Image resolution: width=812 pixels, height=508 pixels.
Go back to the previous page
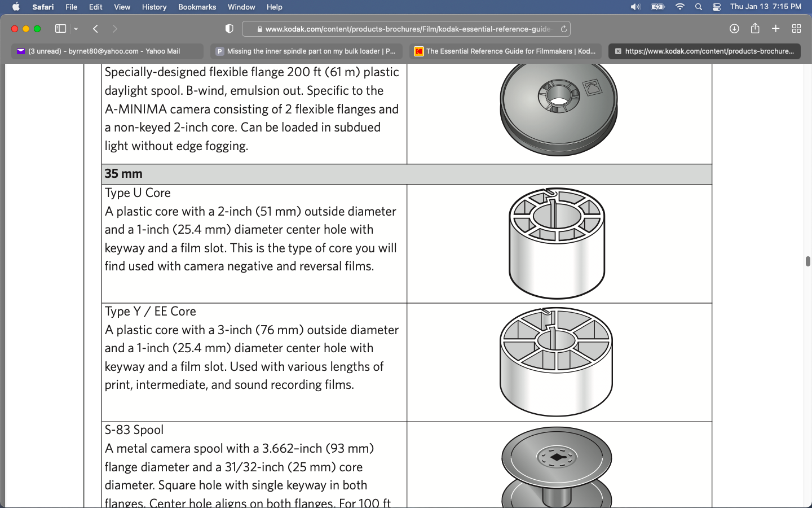(x=95, y=29)
